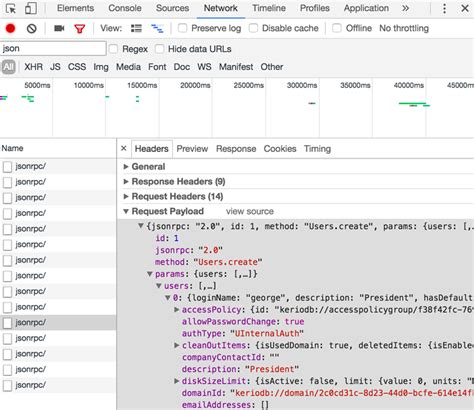The height and width of the screenshot is (410, 474).
Task: Toggle the red filter funnel icon
Action: tap(79, 29)
